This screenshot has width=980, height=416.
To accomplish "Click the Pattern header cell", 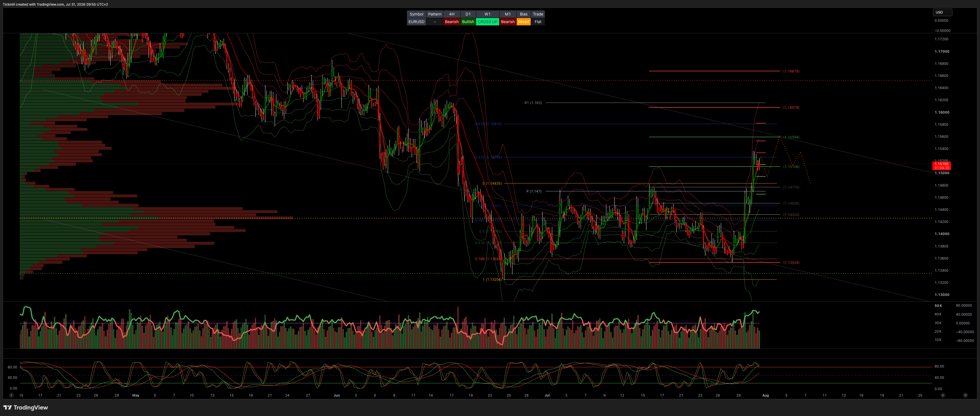I will point(435,14).
